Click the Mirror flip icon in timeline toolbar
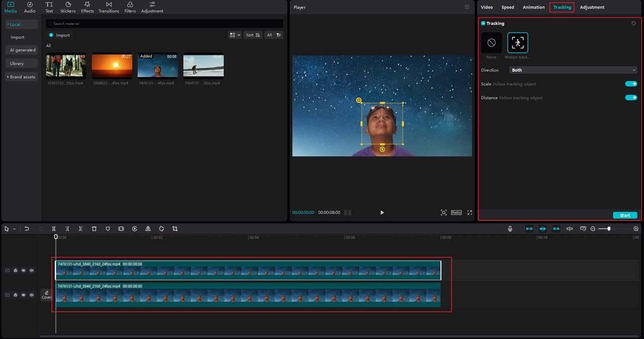Screen dimensions: 644x339 (148, 229)
